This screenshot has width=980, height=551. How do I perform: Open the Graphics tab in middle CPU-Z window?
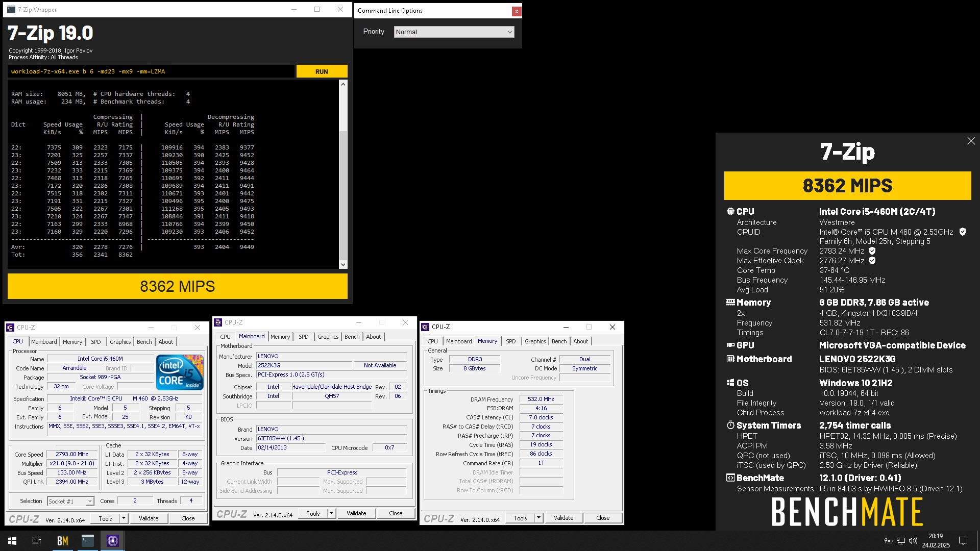[328, 337]
